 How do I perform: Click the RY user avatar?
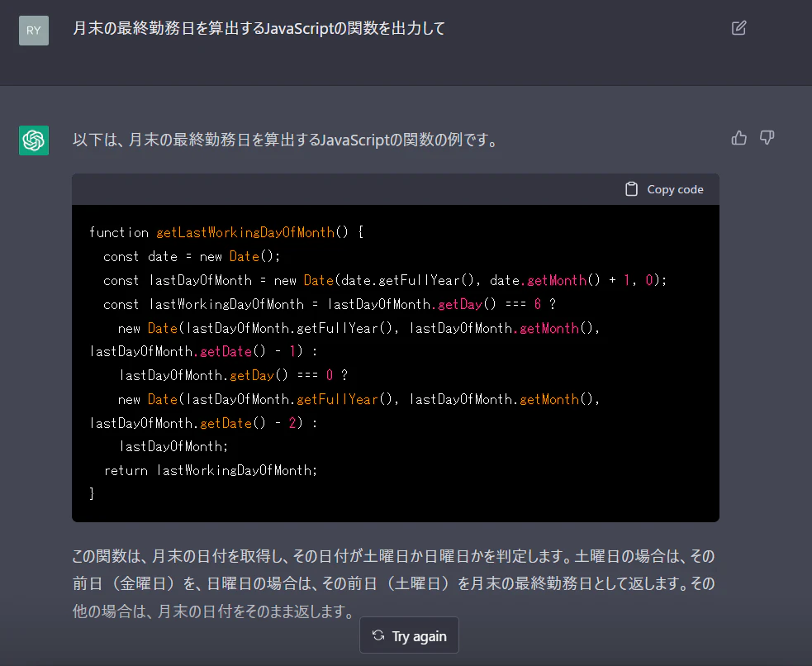[x=34, y=31]
